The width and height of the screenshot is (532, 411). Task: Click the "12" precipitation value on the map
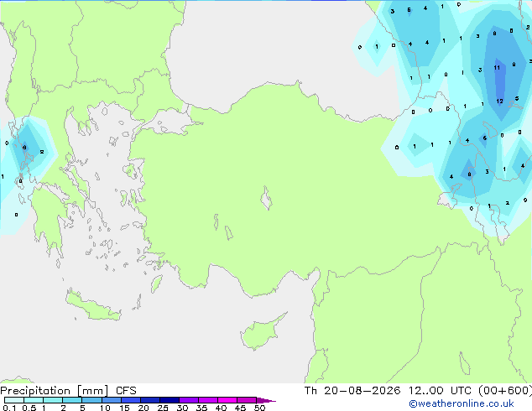coord(499,101)
